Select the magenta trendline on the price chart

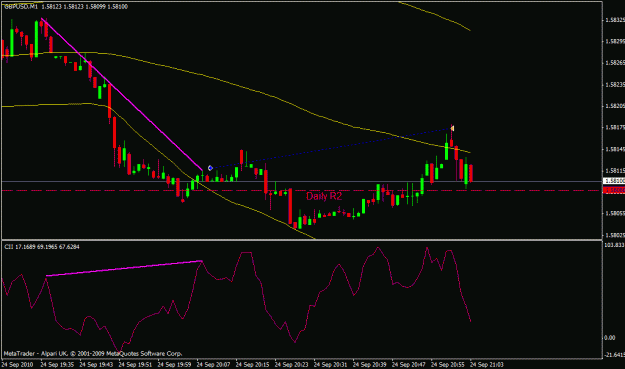[x=122, y=94]
